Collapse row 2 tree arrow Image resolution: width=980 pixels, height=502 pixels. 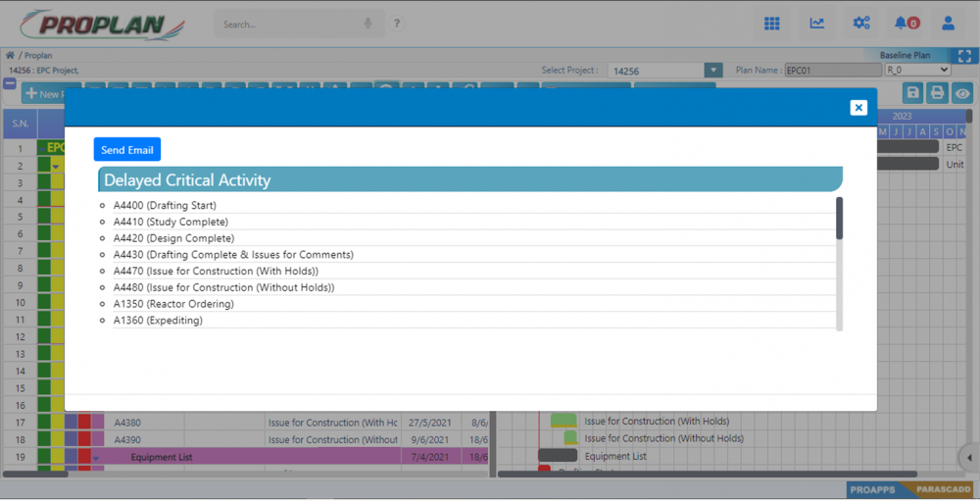click(x=56, y=167)
